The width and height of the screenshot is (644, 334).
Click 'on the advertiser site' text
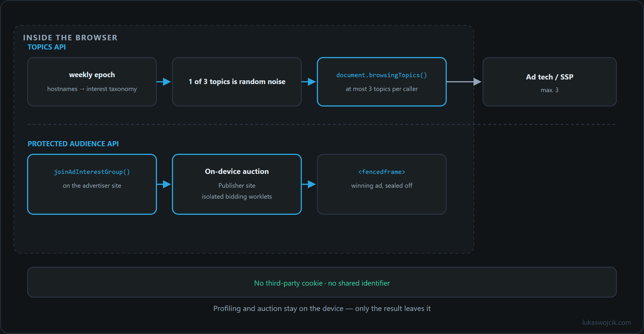tap(92, 186)
